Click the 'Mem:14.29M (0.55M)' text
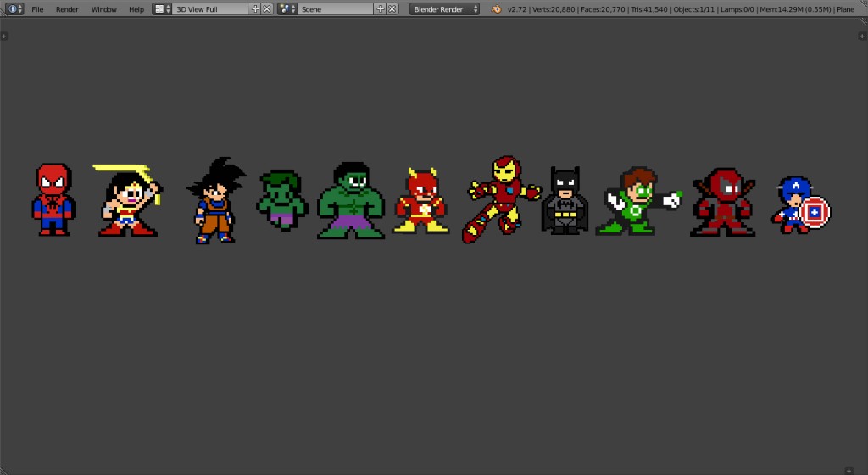This screenshot has width=868, height=475. tap(795, 9)
